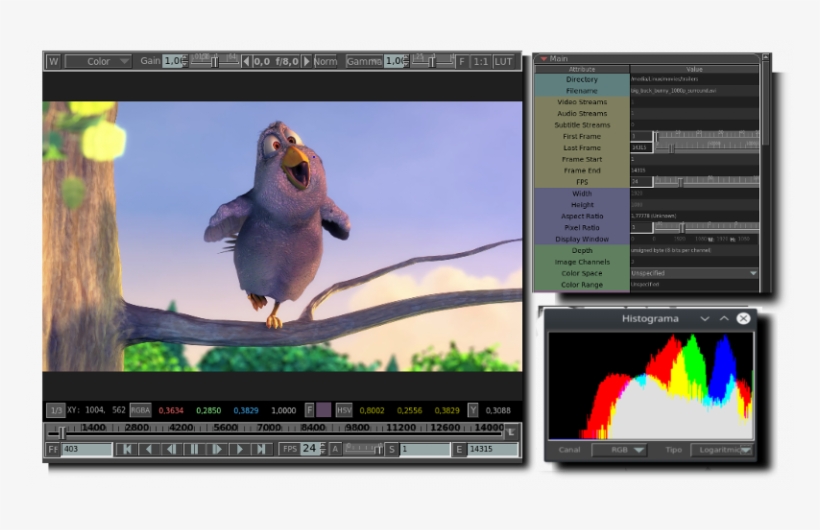820x530 pixels.
Task: Click the current frame field showing 403
Action: pyautogui.click(x=86, y=450)
